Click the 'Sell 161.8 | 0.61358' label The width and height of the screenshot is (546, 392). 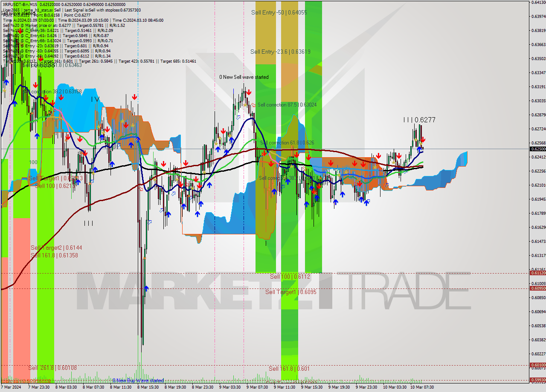(54, 255)
